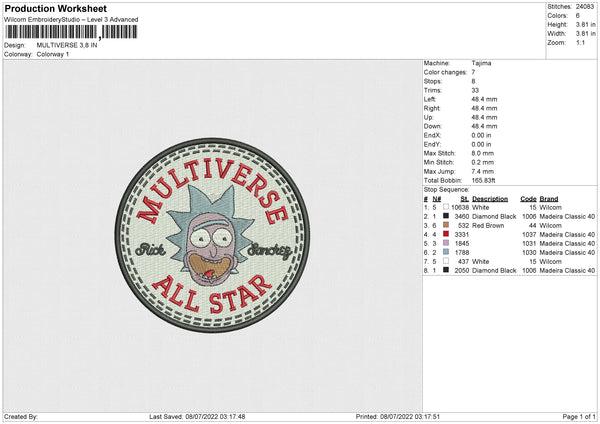Screen dimensions: 600x424
Task: Select the 'Colorway 1' value
Action: 53,54
